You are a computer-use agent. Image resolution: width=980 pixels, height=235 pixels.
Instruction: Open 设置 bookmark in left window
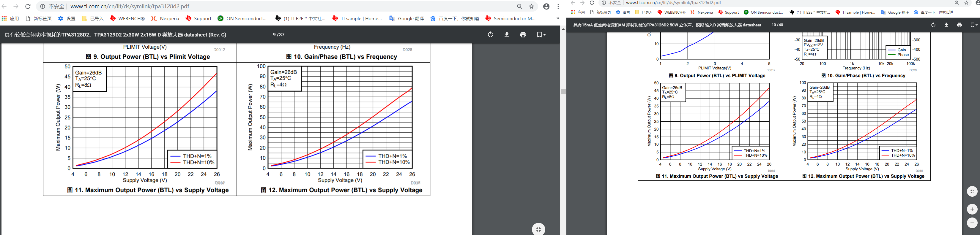[x=67, y=18]
